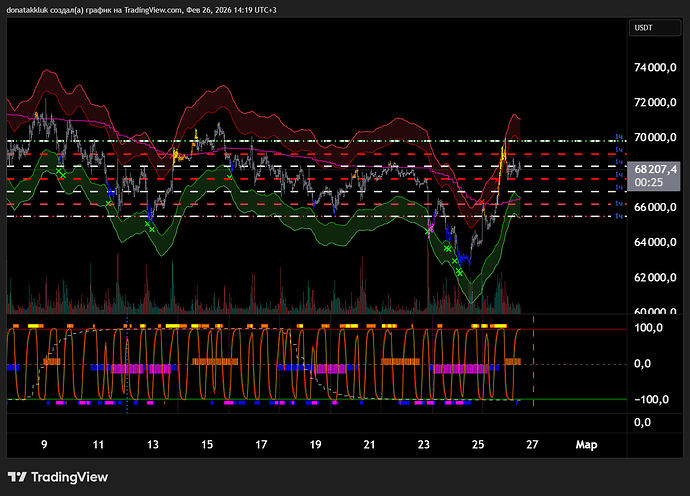
Task: Select date 21 on the time axis
Action: click(369, 443)
